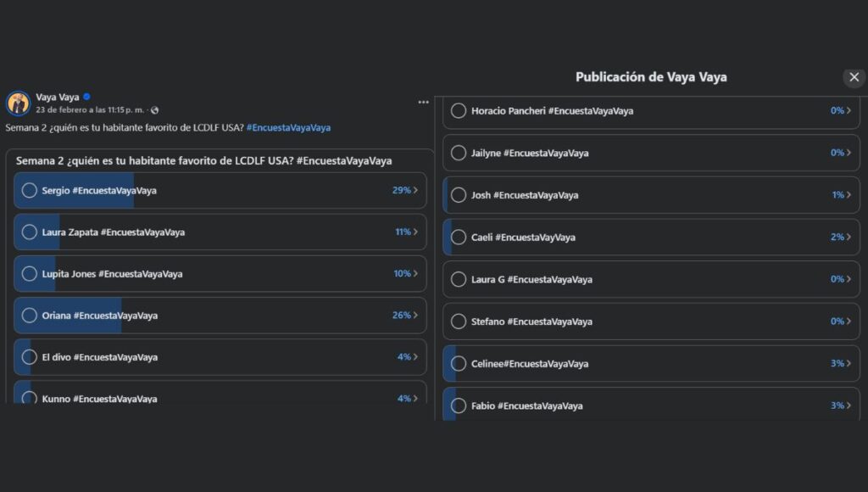Open the Vaya Vaya profile name link
This screenshot has width=868, height=492.
58,97
